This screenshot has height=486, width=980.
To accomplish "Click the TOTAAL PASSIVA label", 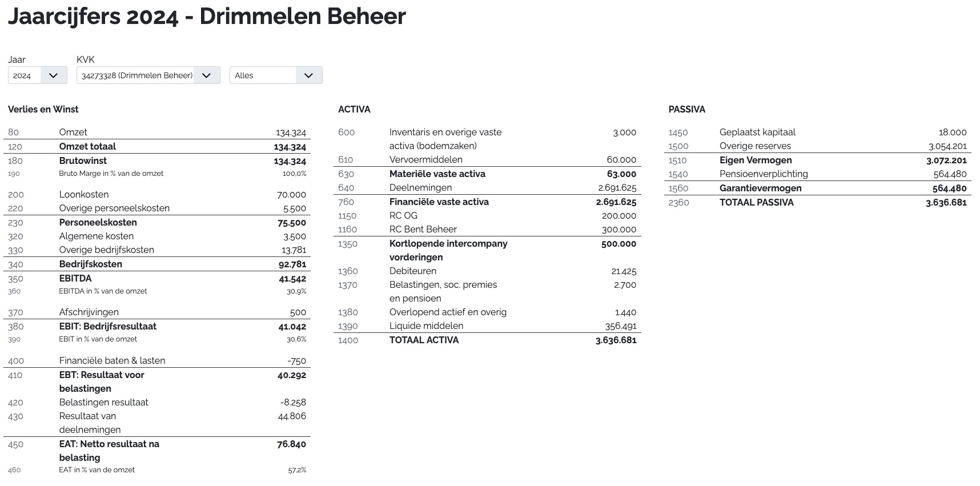I will pyautogui.click(x=757, y=202).
